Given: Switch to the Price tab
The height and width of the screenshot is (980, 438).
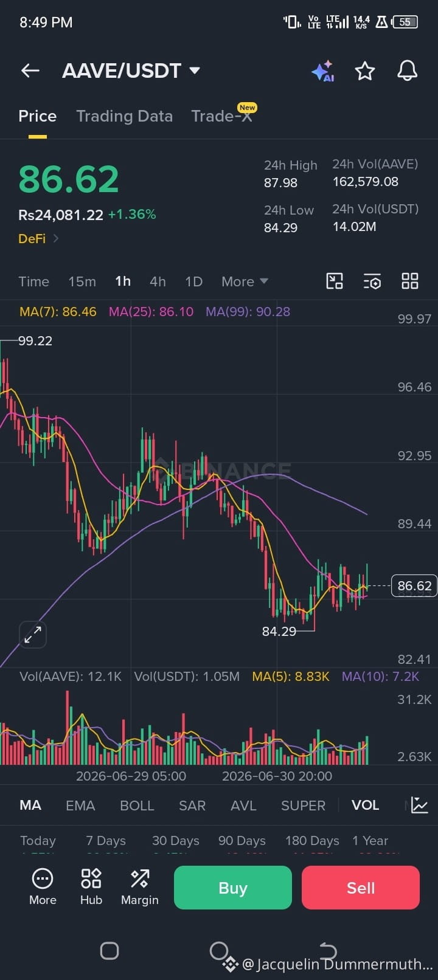Looking at the screenshot, I should point(38,116).
